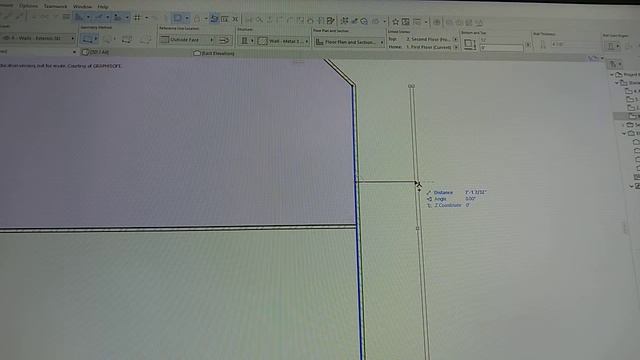Click the marquee selection toolbar icon

pyautogui.click(x=178, y=18)
